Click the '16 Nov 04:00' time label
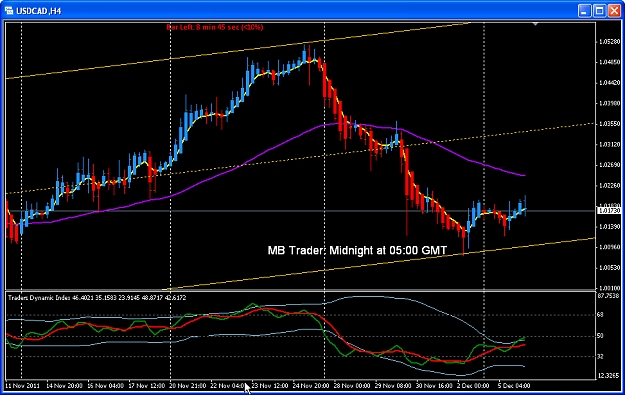This screenshot has height=395, width=625. (105, 385)
